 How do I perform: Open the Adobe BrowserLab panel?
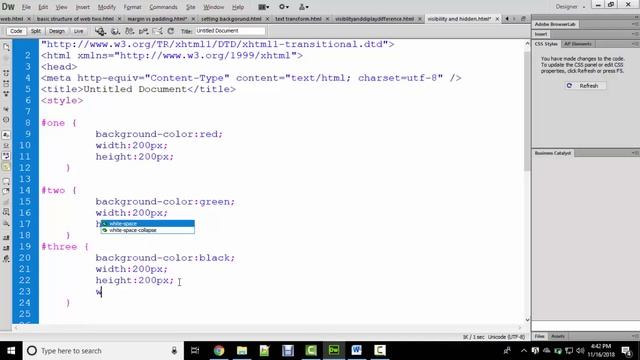click(555, 24)
